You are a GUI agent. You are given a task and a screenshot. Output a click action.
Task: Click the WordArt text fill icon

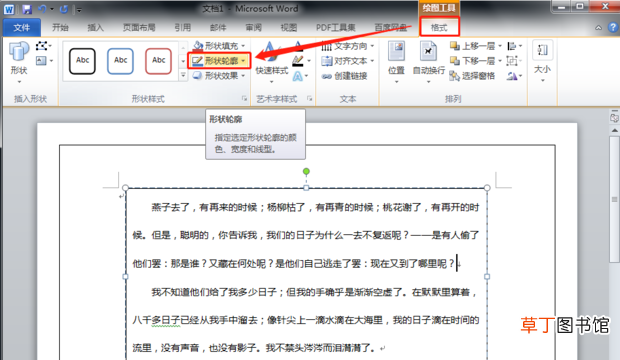pos(299,46)
